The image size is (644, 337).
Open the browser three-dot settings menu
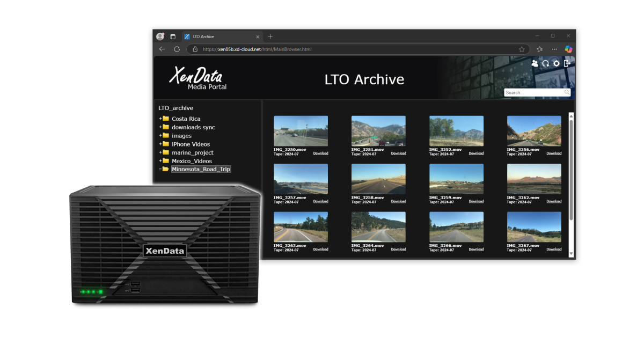554,49
